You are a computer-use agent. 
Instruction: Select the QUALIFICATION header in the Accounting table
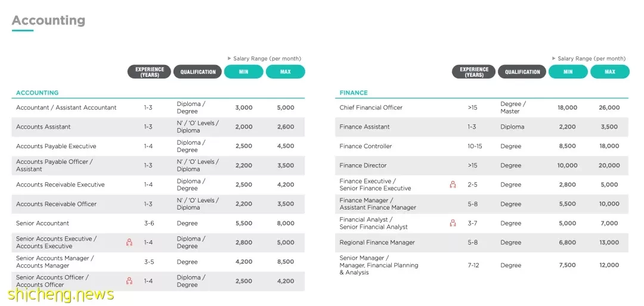click(x=198, y=72)
